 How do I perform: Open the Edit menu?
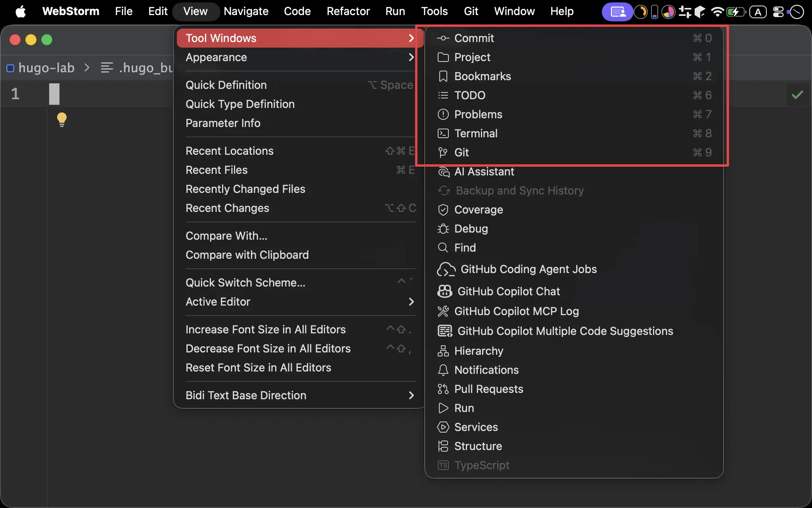[x=158, y=11]
